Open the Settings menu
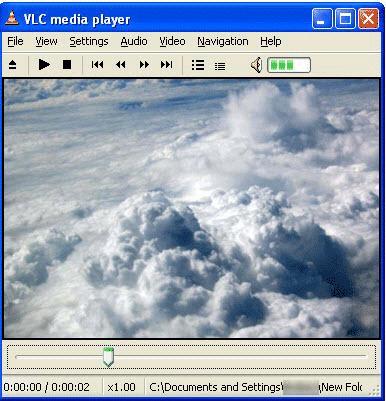The image size is (386, 401). (89, 41)
